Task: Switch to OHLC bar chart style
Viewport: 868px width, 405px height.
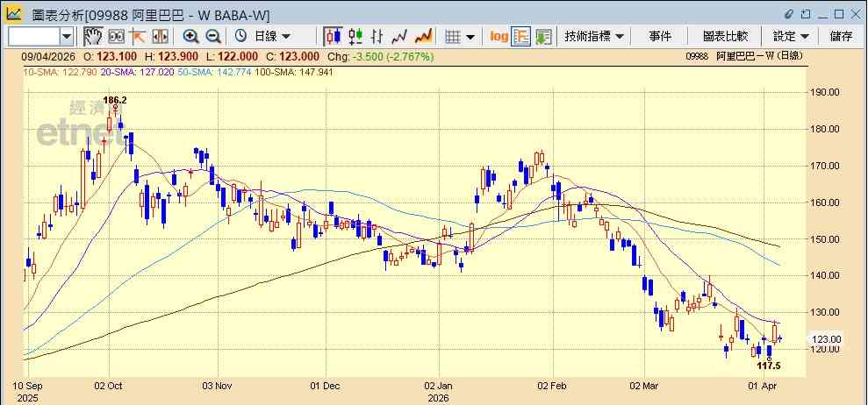Action: [377, 37]
